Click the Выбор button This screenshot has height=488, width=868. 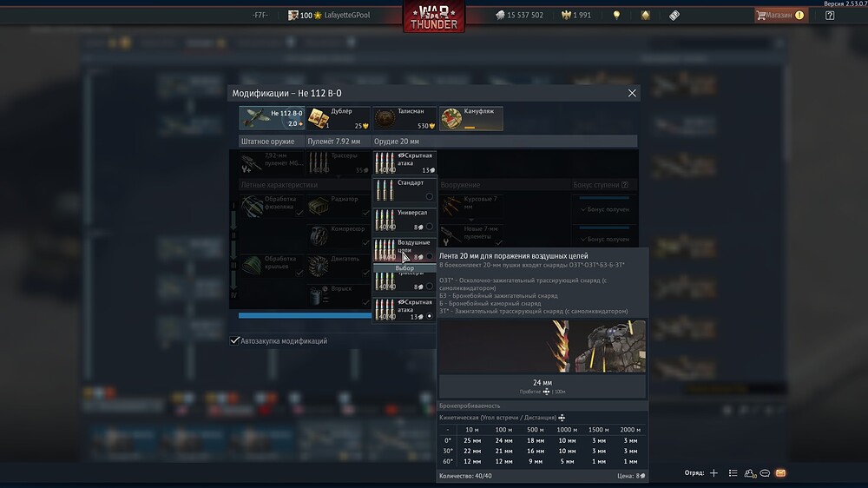click(x=404, y=268)
